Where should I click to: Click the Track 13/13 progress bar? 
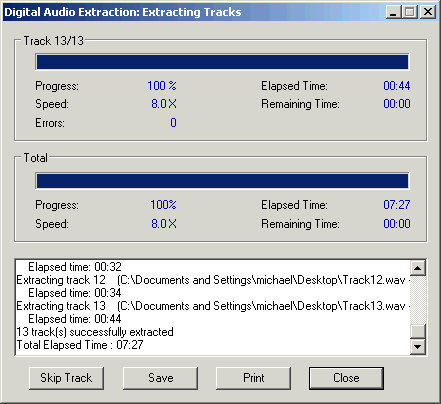click(x=222, y=62)
